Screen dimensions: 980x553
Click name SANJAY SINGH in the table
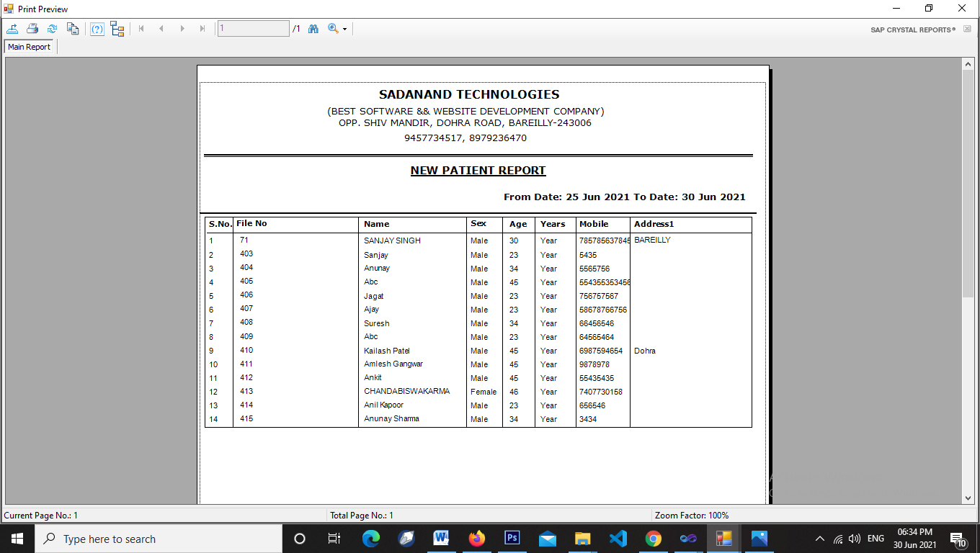(x=392, y=240)
